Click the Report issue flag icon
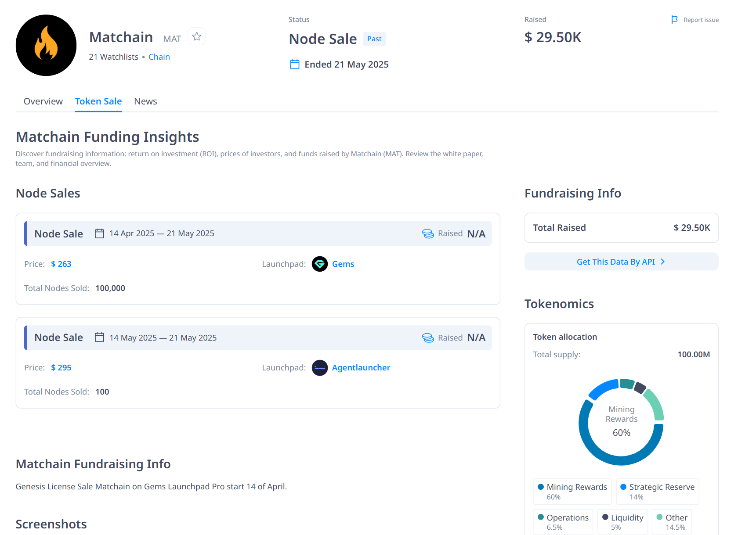Screen dimensions: 756x535 [674, 20]
